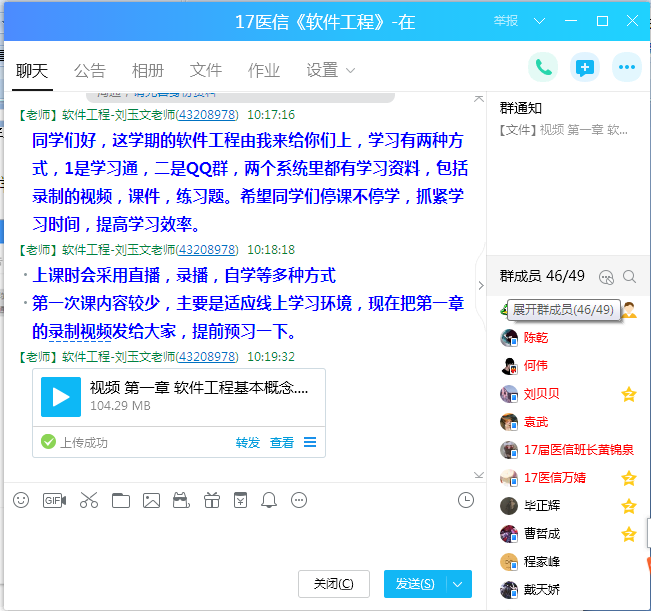Play the 第一章 video file
The width and height of the screenshot is (651, 611).
[x=61, y=397]
